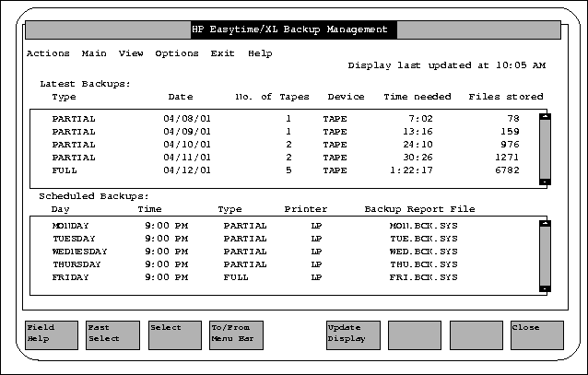
Task: Click the 24:10 time needed value
Action: (417, 145)
